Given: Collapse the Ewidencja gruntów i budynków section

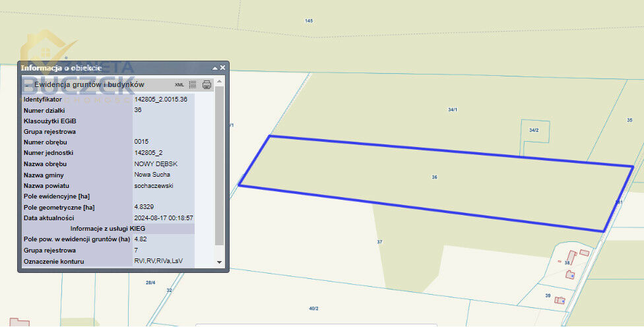Looking at the screenshot, I should (27, 85).
